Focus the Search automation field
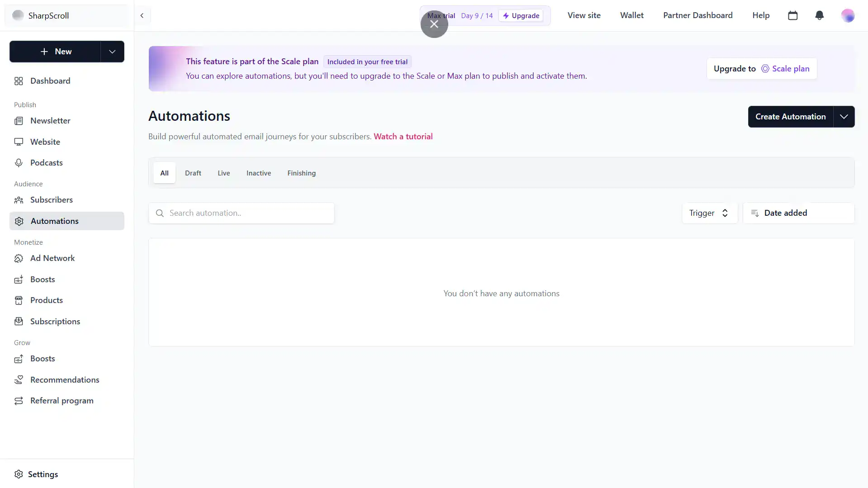The image size is (868, 488). click(242, 213)
